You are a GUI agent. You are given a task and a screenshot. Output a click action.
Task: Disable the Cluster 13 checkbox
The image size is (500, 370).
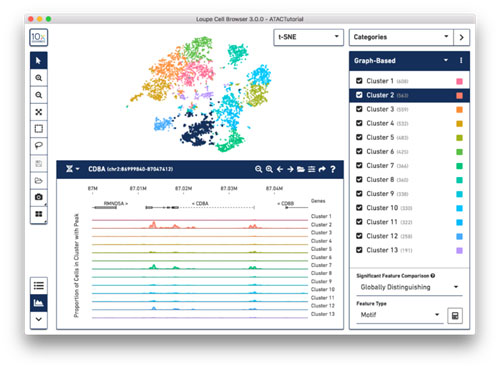point(359,250)
